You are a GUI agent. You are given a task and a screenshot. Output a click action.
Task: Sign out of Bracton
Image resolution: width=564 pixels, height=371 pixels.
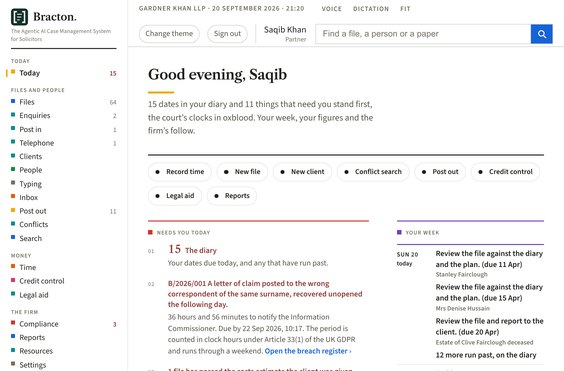(227, 34)
